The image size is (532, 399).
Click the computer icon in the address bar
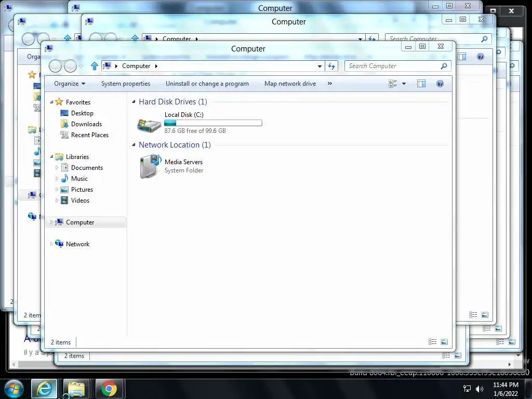pos(107,66)
